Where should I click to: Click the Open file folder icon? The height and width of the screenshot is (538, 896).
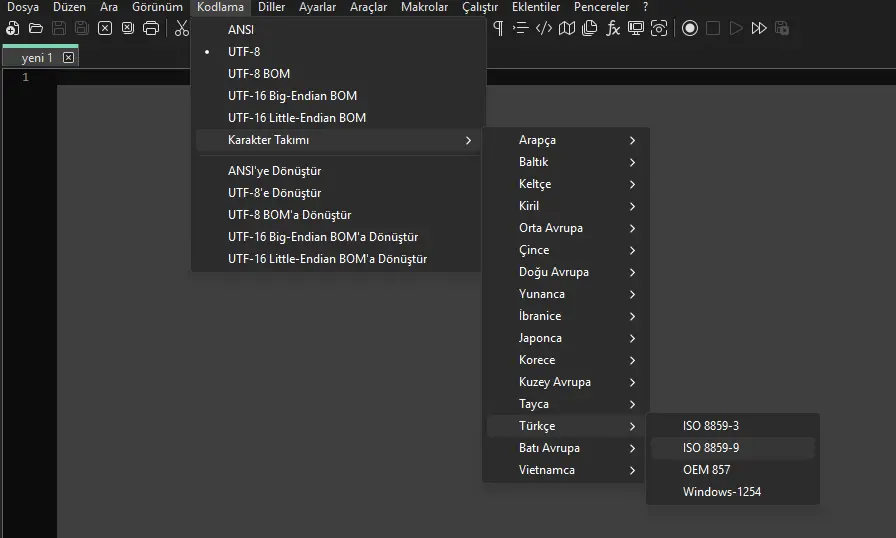coord(36,28)
